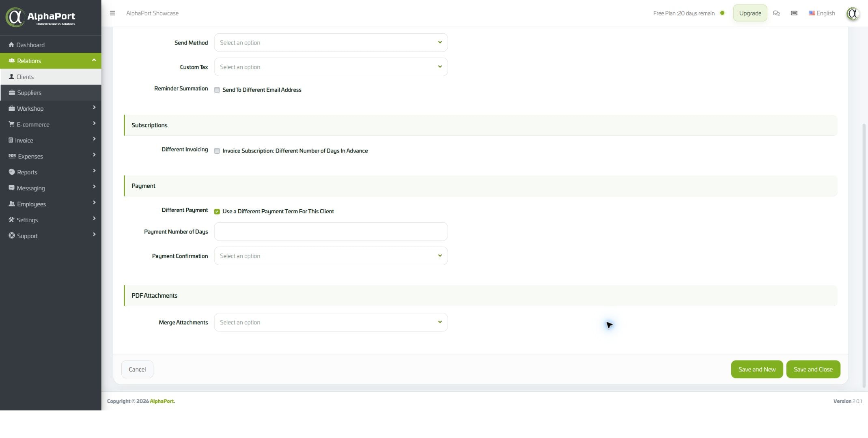The height and width of the screenshot is (438, 868).
Task: Expand the Invoice menu item
Action: click(x=51, y=140)
